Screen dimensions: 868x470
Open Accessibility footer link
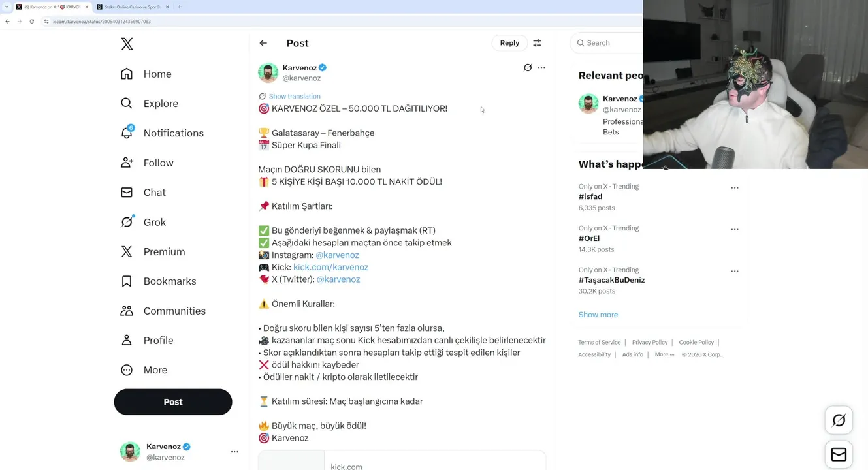(x=594, y=354)
